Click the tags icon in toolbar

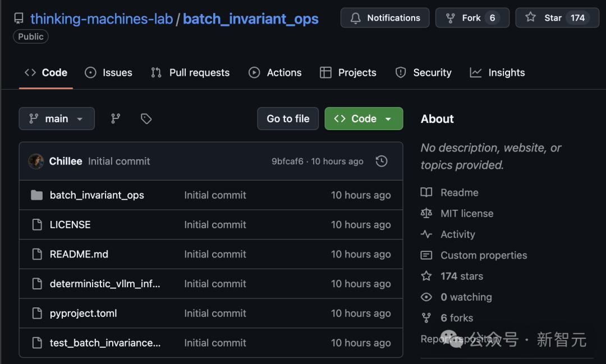click(x=146, y=118)
